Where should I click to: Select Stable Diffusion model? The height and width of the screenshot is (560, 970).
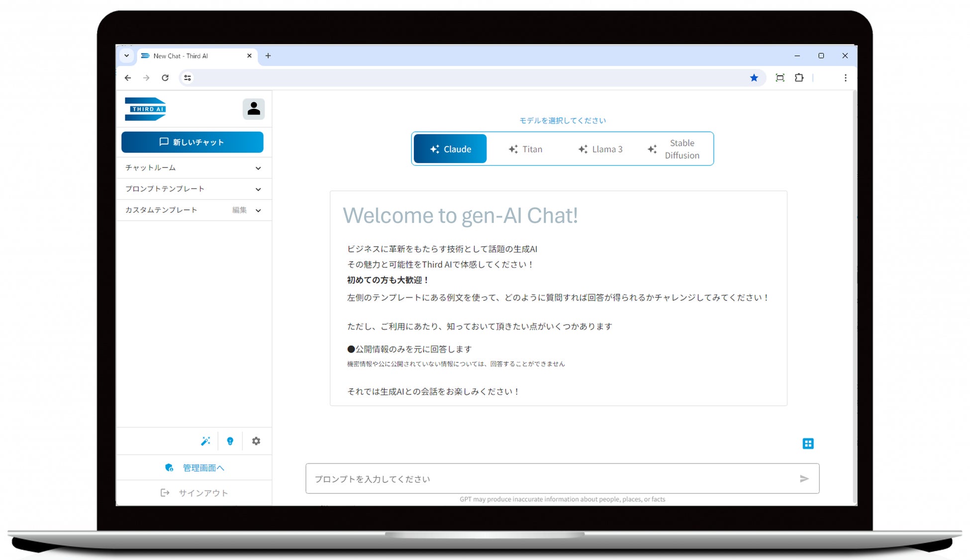[674, 149]
